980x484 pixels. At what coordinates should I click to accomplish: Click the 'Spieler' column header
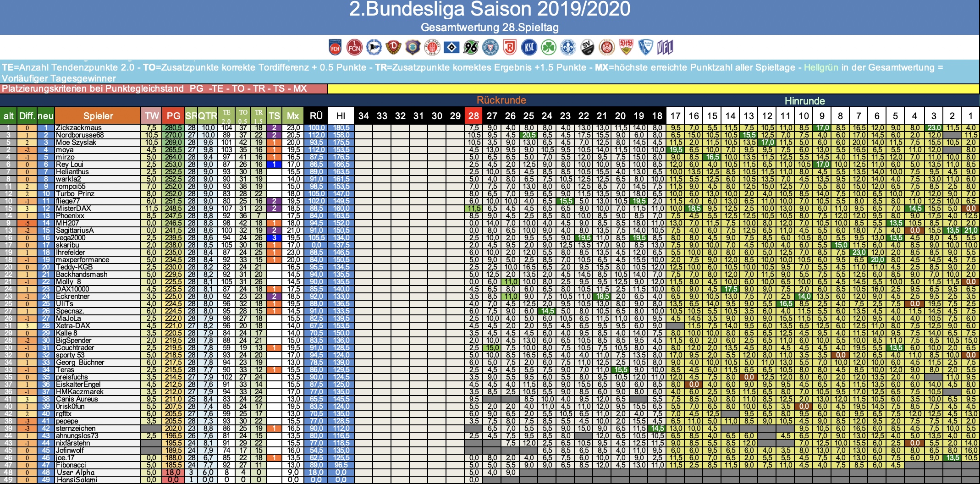point(98,116)
